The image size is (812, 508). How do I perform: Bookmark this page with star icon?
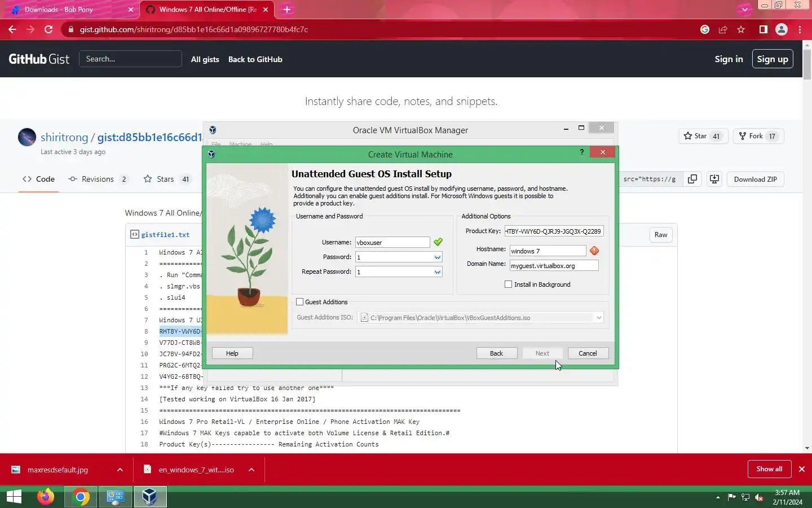tap(741, 29)
